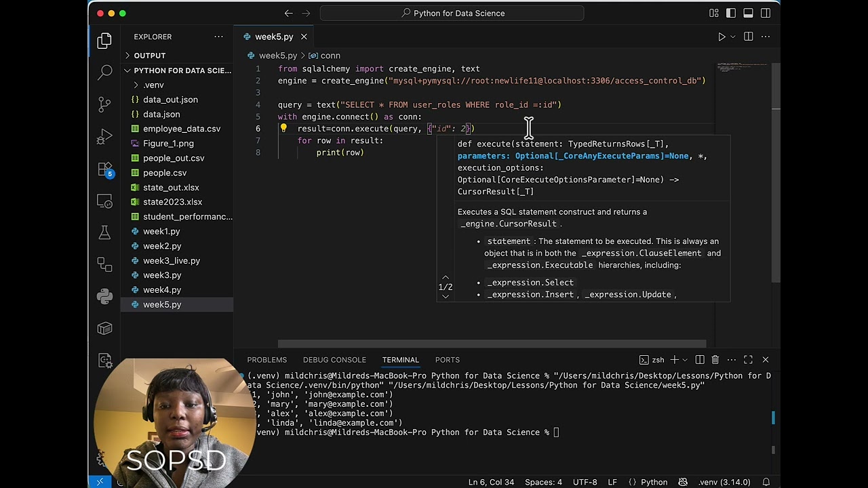Maximize the terminal panel size

(748, 360)
